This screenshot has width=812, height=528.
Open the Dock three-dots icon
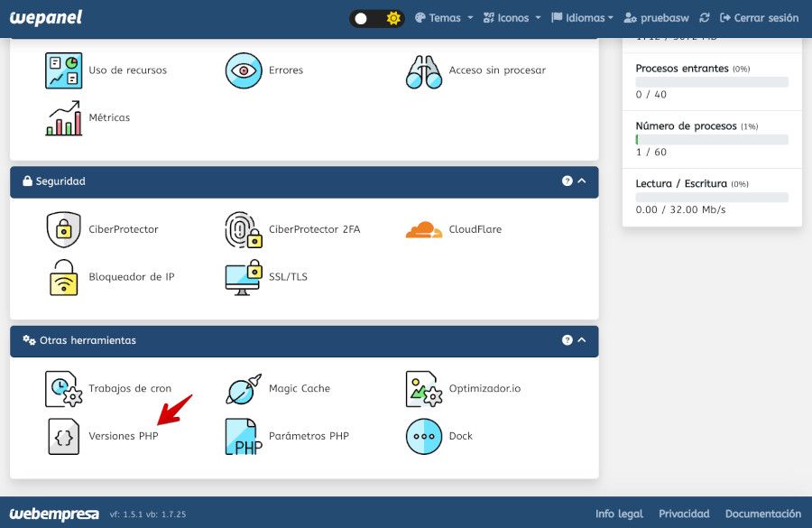[x=424, y=436]
